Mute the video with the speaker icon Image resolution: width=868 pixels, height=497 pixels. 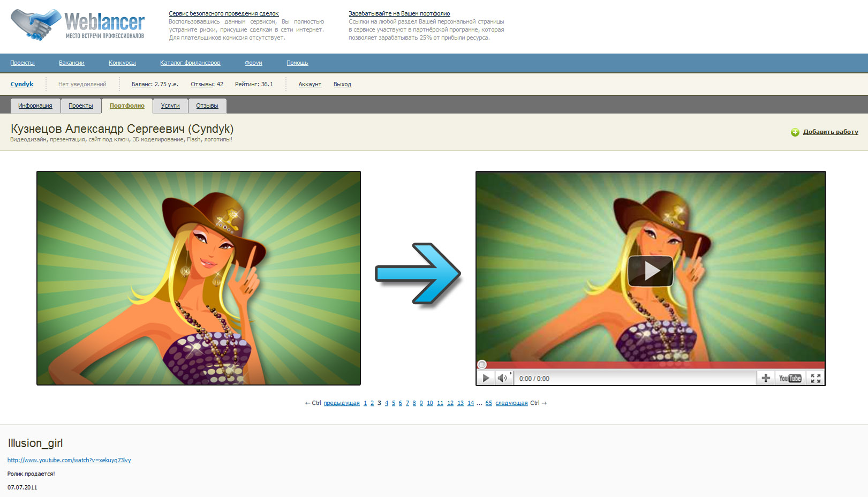pos(502,378)
